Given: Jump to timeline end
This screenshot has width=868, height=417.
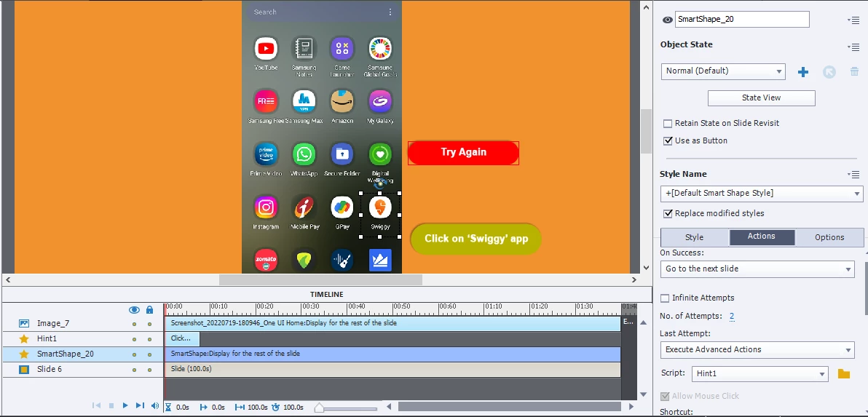Looking at the screenshot, I should coord(140,406).
